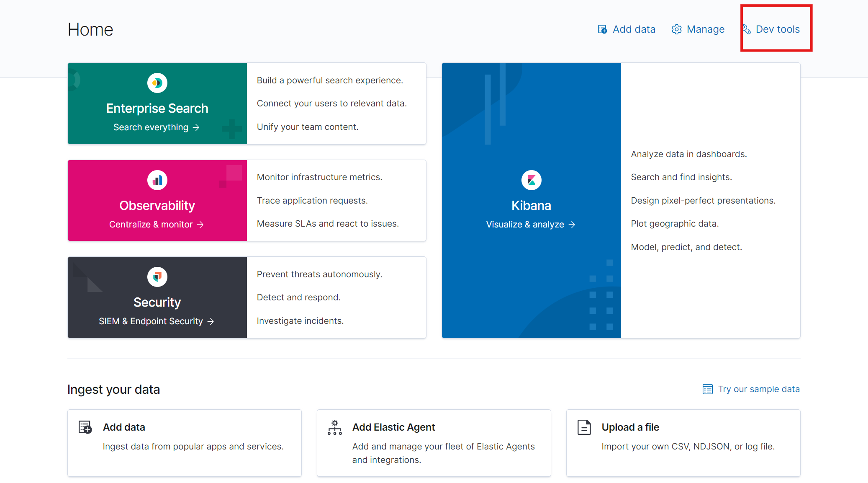Click 'Trace application requests.' text

point(312,201)
